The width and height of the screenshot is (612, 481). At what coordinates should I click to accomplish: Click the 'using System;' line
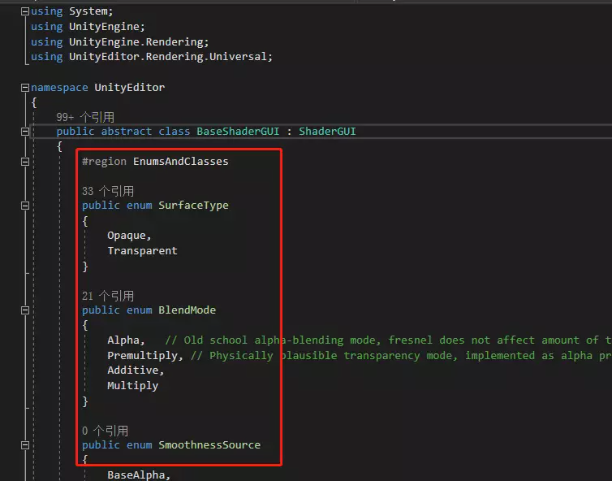point(72,11)
